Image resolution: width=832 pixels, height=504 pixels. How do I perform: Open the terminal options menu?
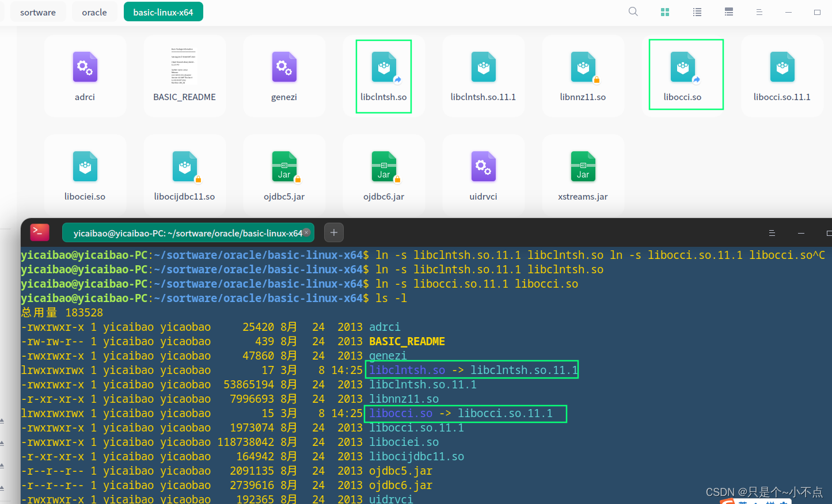772,232
